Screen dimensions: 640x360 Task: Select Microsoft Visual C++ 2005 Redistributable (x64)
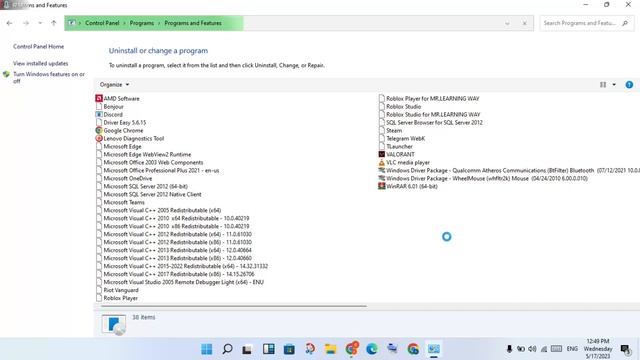click(162, 210)
